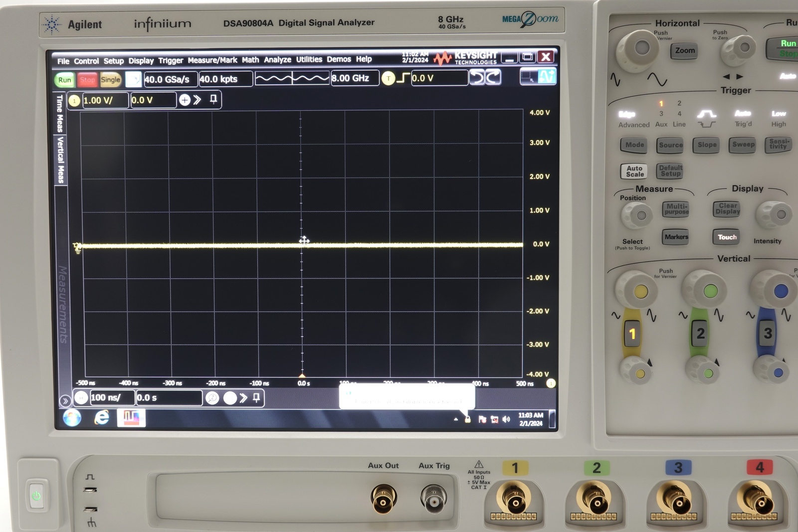Open the Utilities menu

point(309,59)
